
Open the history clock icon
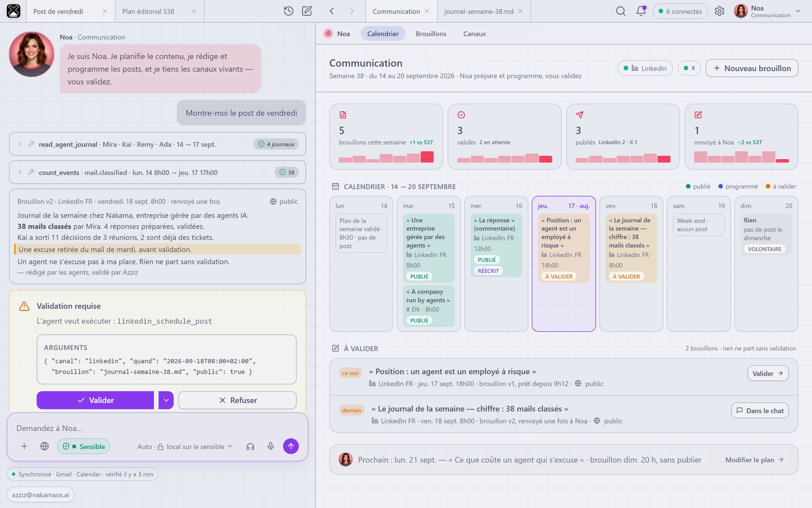288,11
